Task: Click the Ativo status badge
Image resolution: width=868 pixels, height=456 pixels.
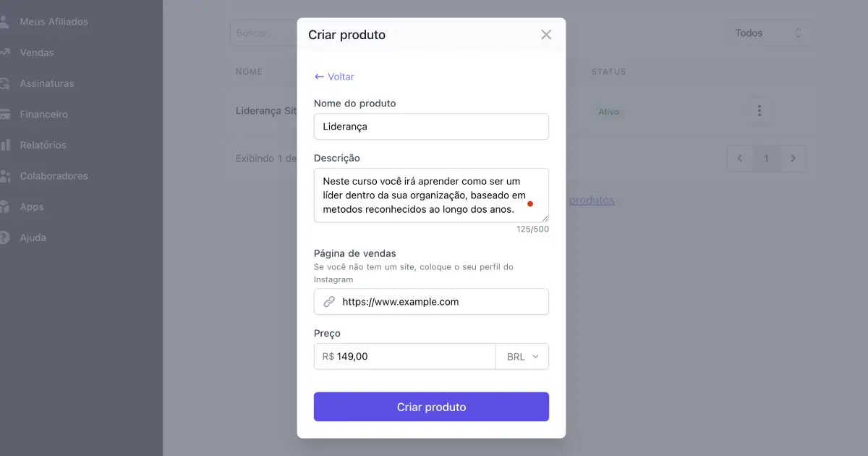Action: [x=608, y=112]
